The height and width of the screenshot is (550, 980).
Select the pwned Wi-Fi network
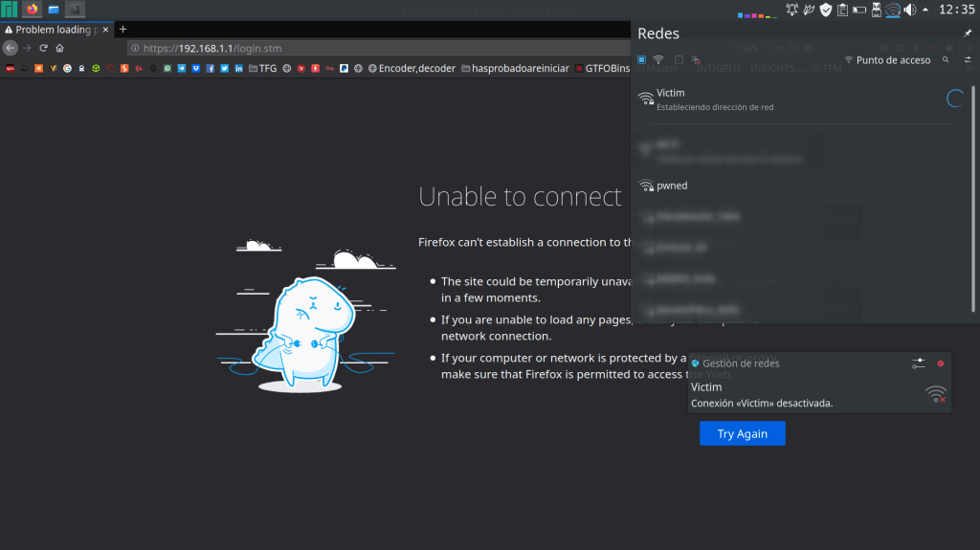(670, 187)
